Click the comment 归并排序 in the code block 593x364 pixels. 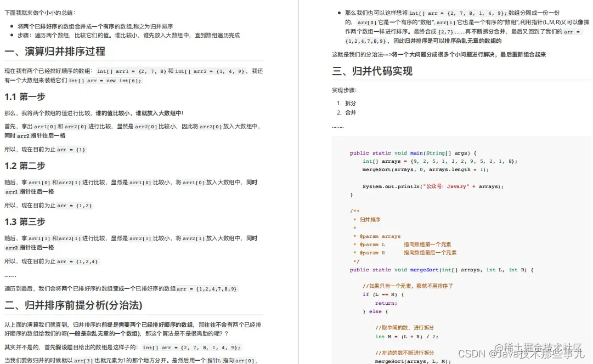click(370, 220)
